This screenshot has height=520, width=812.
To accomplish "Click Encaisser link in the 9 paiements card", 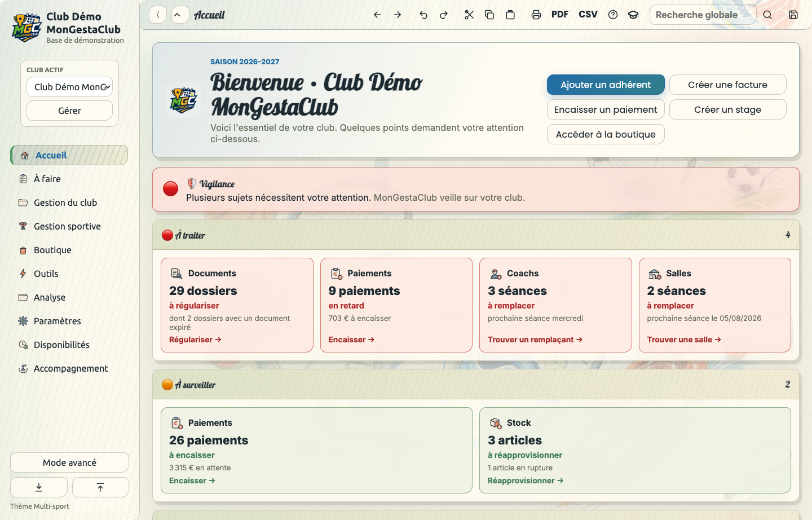I will [x=351, y=340].
